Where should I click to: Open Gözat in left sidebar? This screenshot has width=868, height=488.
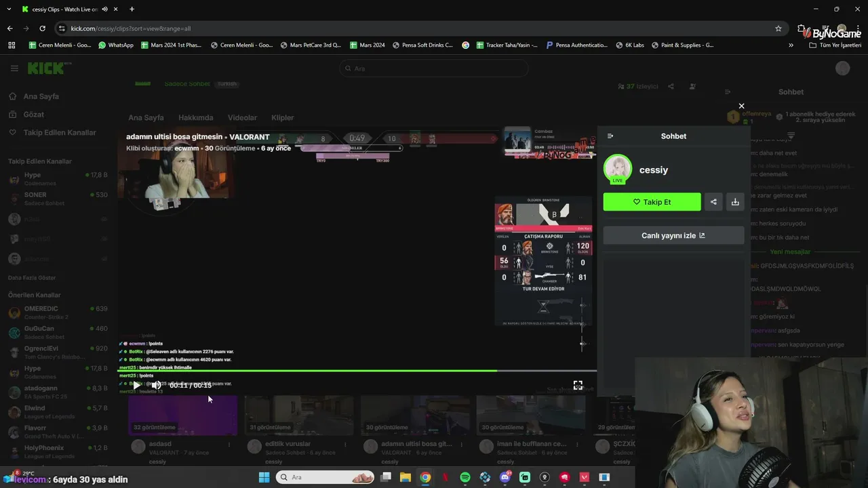click(34, 115)
